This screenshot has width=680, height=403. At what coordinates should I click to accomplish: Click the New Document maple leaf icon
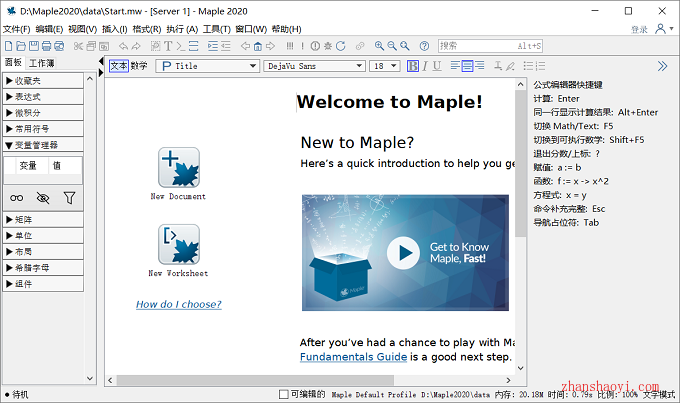179,167
